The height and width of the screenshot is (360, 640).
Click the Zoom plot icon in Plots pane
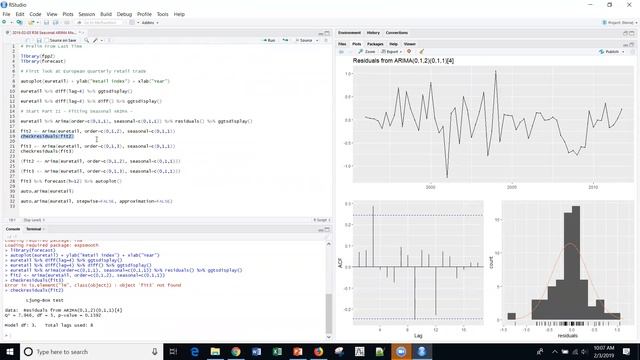pos(361,52)
